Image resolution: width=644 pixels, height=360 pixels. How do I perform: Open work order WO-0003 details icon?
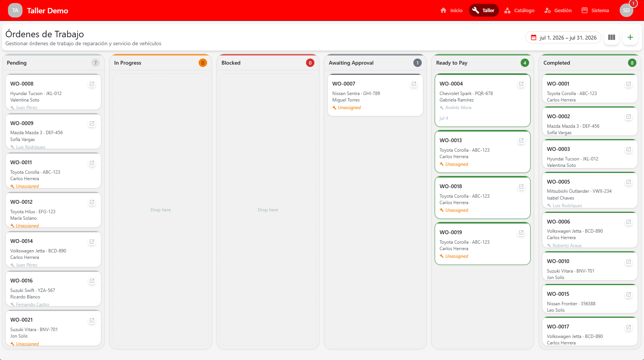[628, 149]
